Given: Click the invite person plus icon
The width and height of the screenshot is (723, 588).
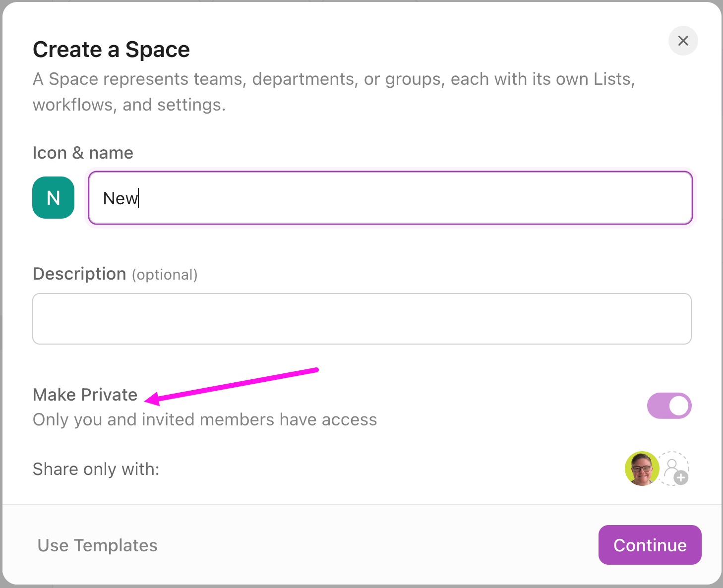Looking at the screenshot, I should pyautogui.click(x=674, y=469).
